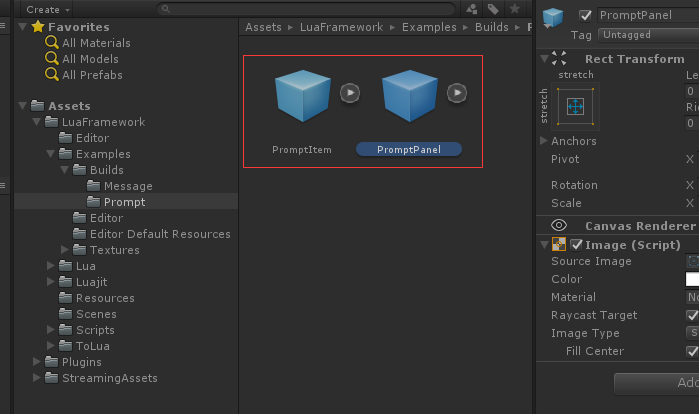Expand the PromptPanel prefab play arrow
Screen dimensions: 699x414
click(x=457, y=93)
